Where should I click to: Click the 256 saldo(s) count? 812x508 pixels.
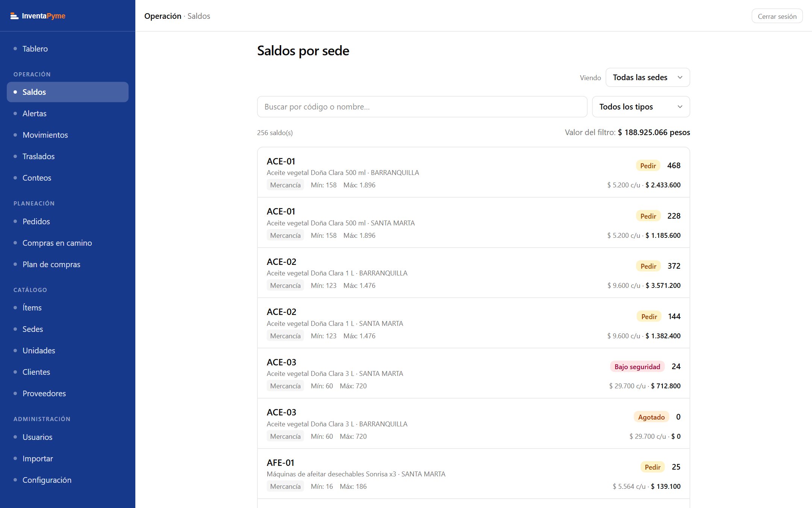coord(275,133)
